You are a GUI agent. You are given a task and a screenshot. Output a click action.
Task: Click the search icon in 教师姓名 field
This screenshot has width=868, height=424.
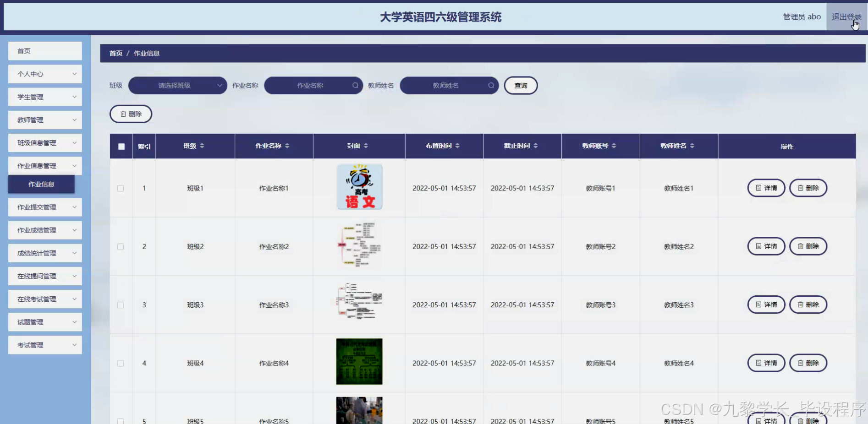coord(491,85)
